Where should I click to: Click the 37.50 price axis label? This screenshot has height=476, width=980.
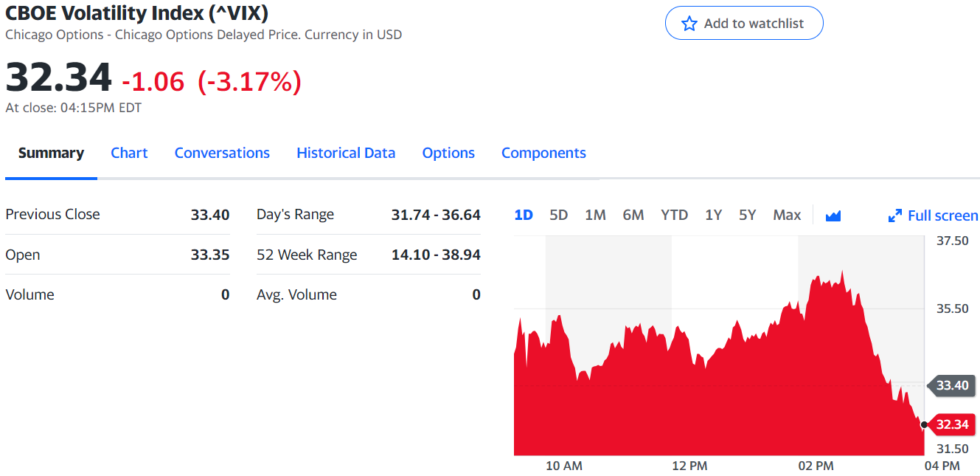pos(953,241)
